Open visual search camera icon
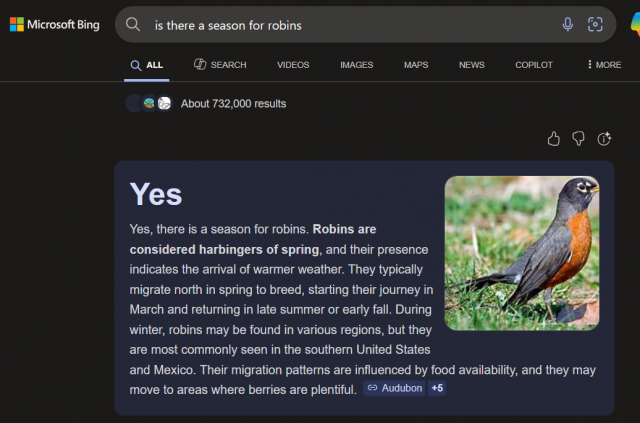The image size is (640, 423). click(x=595, y=24)
